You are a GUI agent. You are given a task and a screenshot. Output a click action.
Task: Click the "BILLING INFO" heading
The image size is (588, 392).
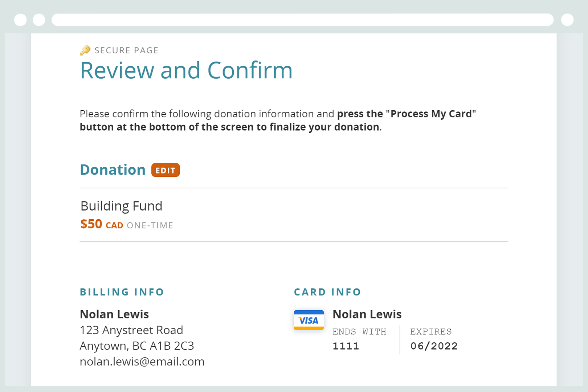pos(122,292)
